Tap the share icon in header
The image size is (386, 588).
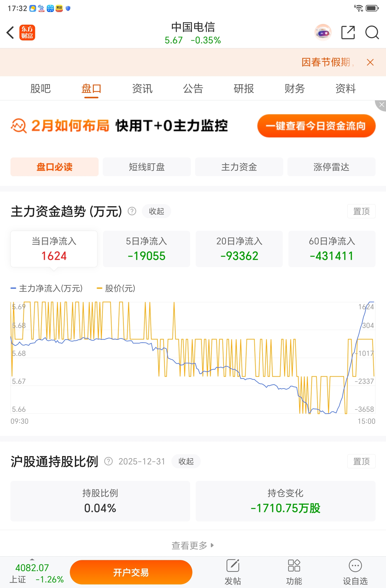click(348, 32)
